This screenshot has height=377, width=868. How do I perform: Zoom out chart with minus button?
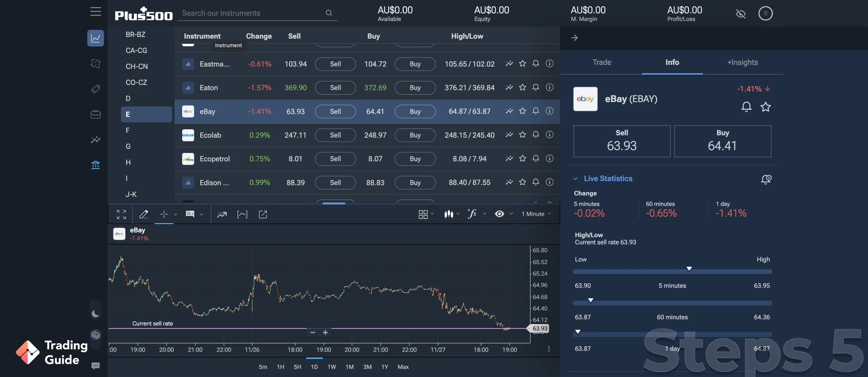[x=313, y=332]
